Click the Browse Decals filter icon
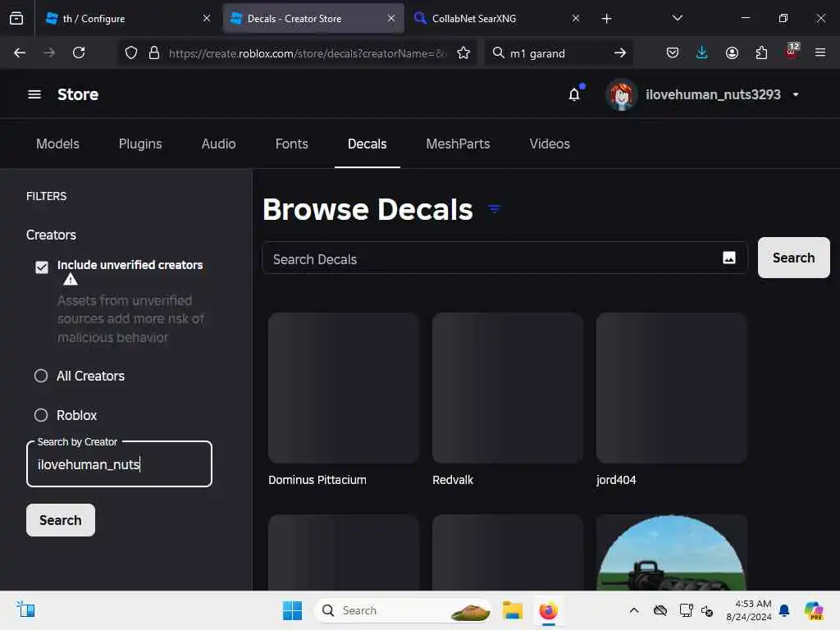This screenshot has width=840, height=630. (x=494, y=209)
